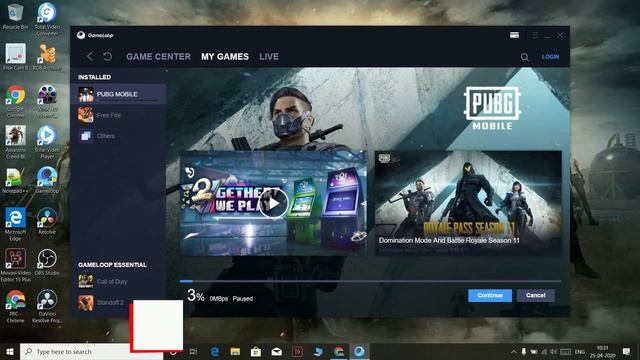The image size is (640, 360).
Task: Go back using the left arrow icon
Action: pyautogui.click(x=89, y=56)
